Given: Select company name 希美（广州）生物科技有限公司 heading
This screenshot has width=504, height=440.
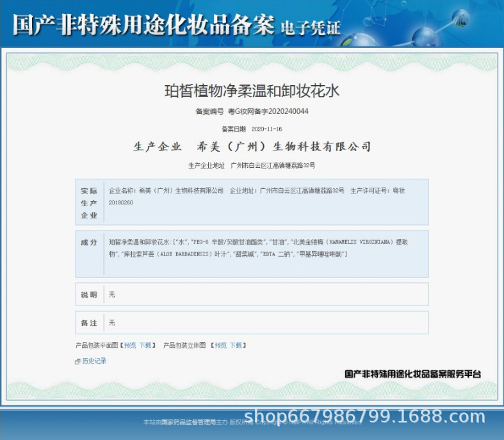Looking at the screenshot, I should (x=284, y=147).
